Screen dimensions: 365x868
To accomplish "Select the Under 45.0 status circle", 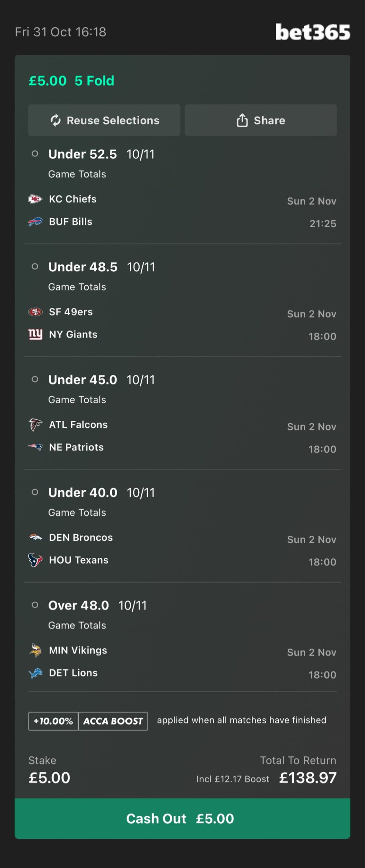I will click(x=35, y=379).
